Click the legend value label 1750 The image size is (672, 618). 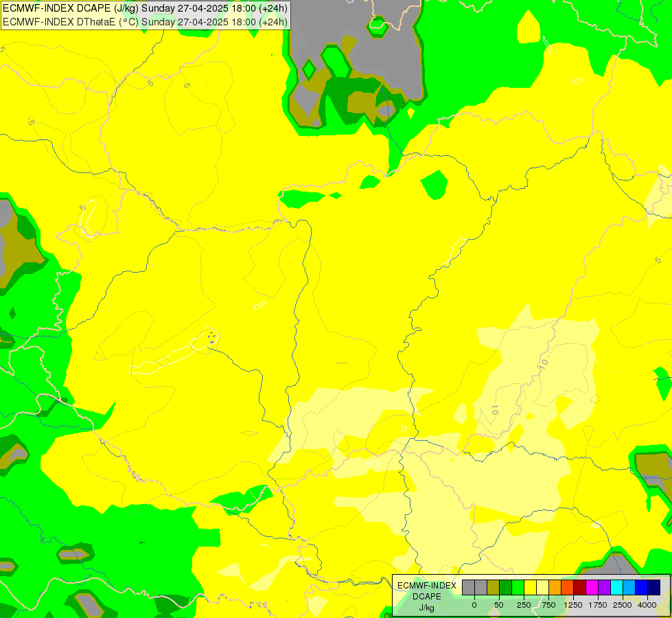point(598,605)
